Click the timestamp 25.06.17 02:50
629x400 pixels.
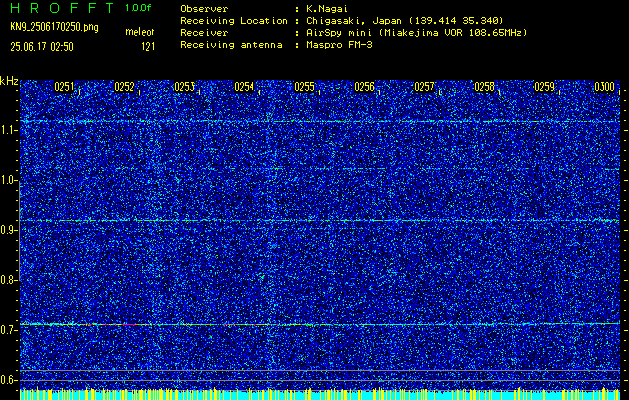point(42,47)
